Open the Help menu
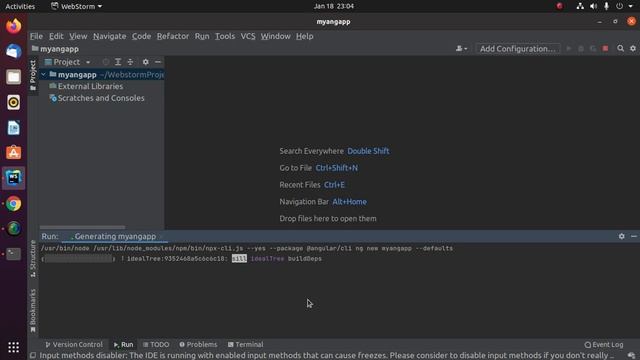The image size is (640, 360). coord(304,36)
